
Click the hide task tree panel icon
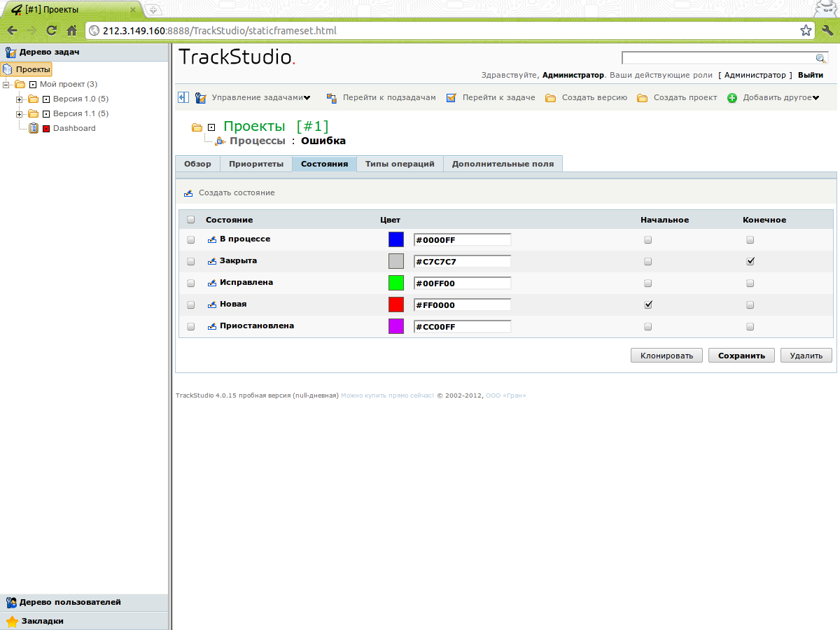[x=183, y=98]
